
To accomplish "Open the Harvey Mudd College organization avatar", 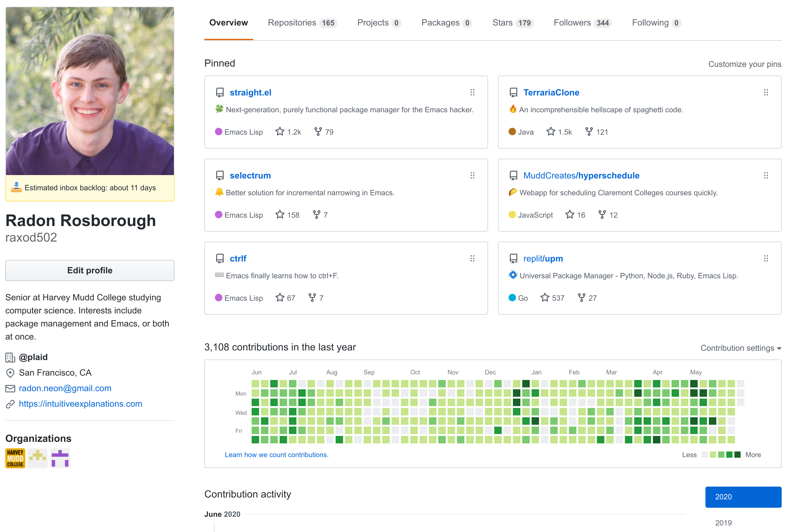I will pos(15,458).
